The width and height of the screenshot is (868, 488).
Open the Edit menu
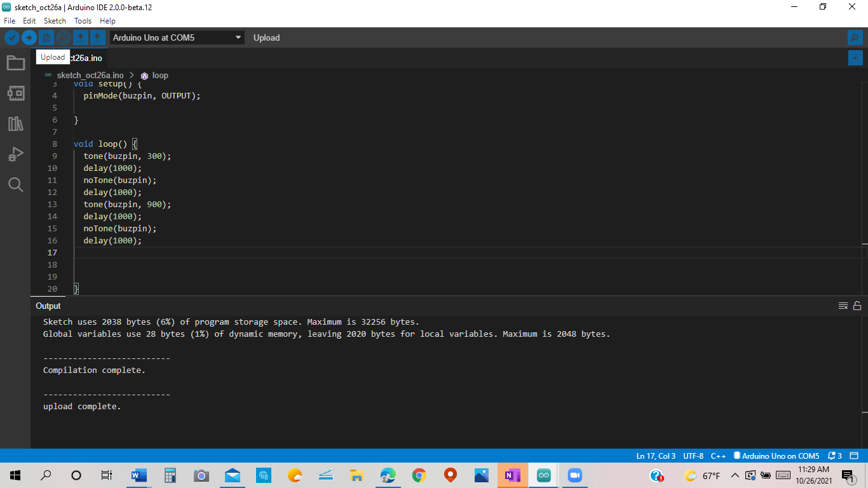pos(29,21)
